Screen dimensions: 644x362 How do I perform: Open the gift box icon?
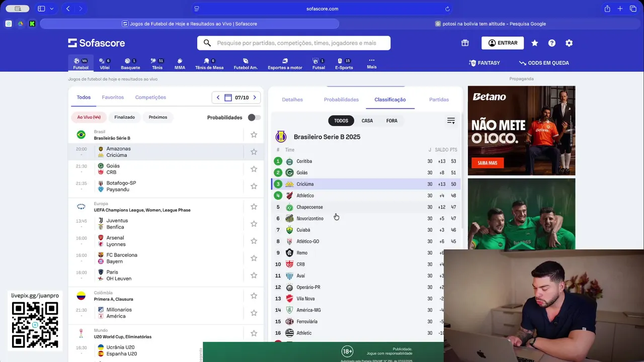pos(465,43)
